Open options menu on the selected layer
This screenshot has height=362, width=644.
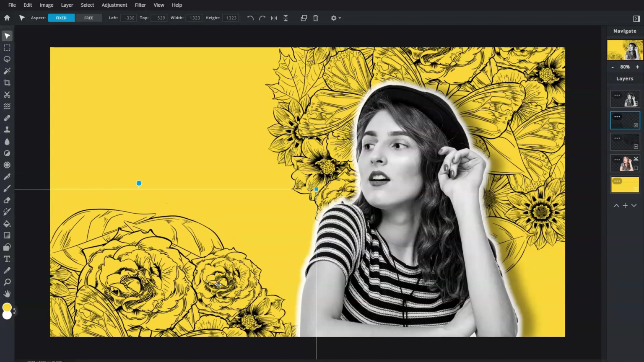click(617, 117)
